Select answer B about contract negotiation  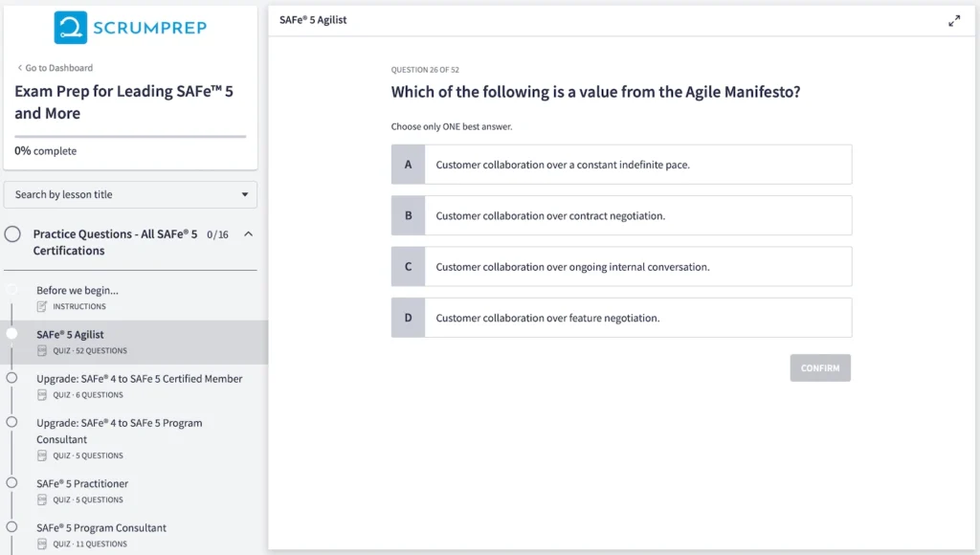click(x=621, y=215)
